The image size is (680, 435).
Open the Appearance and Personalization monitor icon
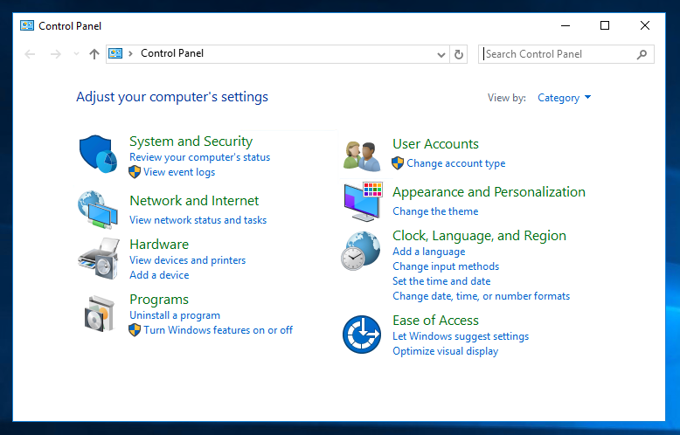(363, 202)
